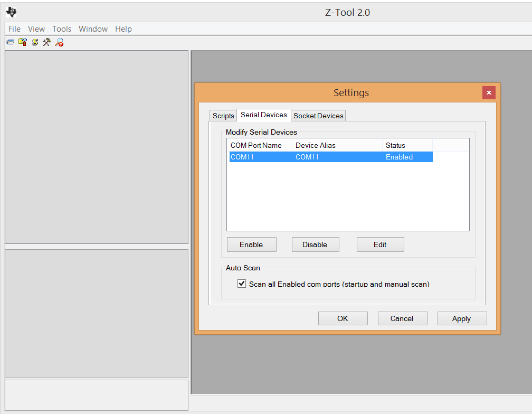Open settings via hammer and wrench icon

pyautogui.click(x=47, y=42)
